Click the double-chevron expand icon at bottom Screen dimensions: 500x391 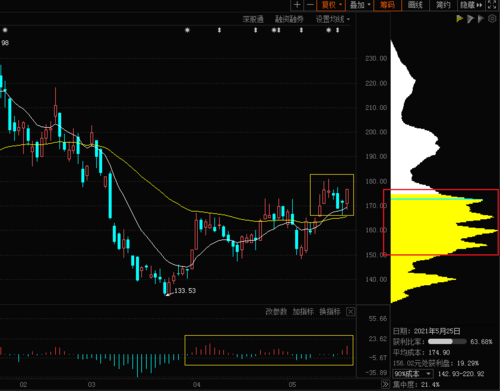tap(385, 384)
